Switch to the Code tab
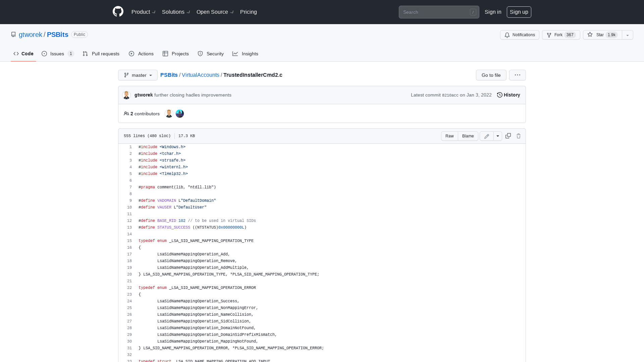This screenshot has width=644, height=362. click(23, 54)
